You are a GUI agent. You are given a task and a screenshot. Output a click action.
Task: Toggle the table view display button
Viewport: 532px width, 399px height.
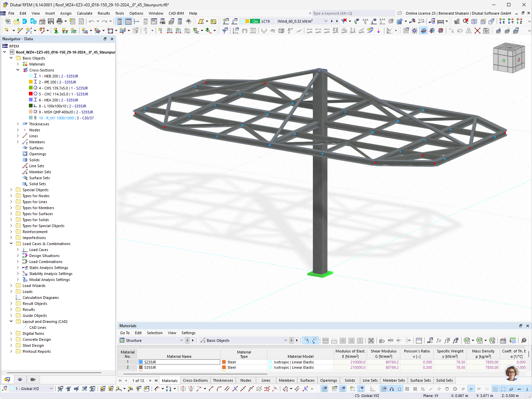128,21
